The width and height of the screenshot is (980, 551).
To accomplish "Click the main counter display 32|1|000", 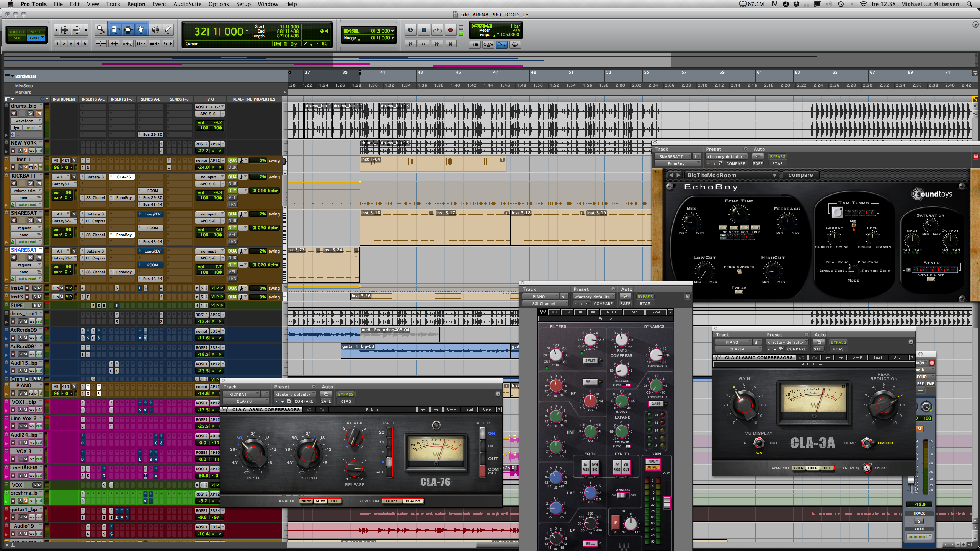I will pos(219,31).
